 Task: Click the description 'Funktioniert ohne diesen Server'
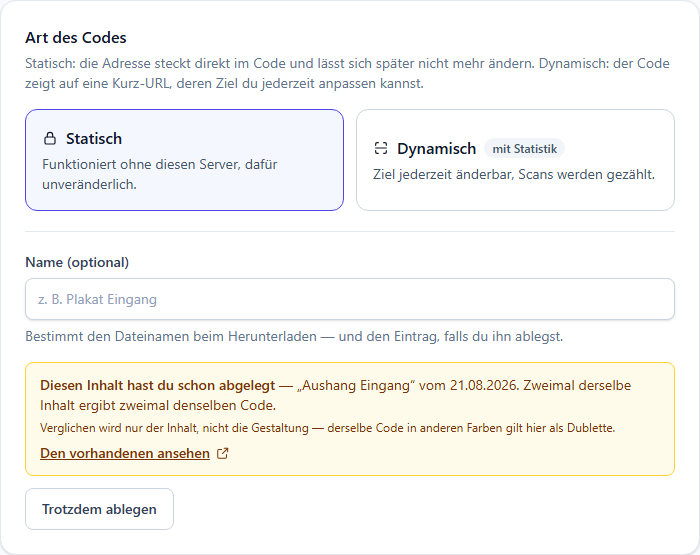(x=142, y=164)
